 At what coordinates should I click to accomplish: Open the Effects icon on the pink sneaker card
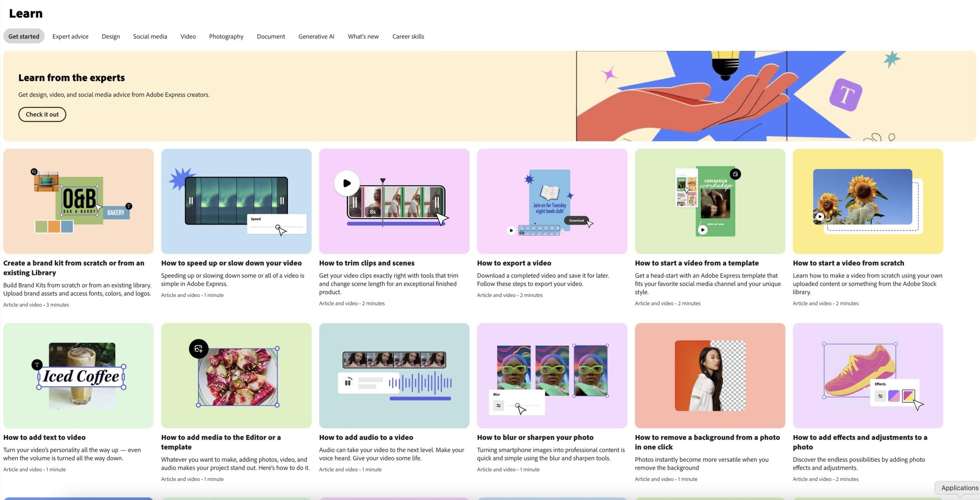click(880, 395)
